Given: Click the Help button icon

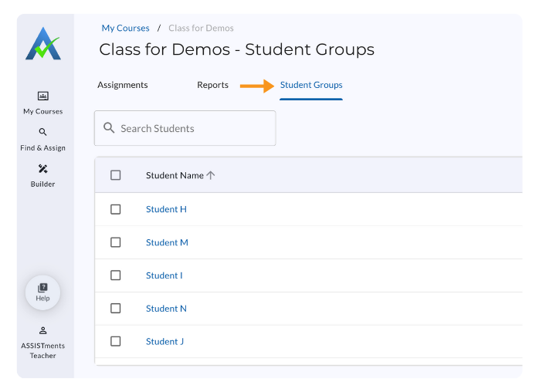Looking at the screenshot, I should (x=42, y=288).
